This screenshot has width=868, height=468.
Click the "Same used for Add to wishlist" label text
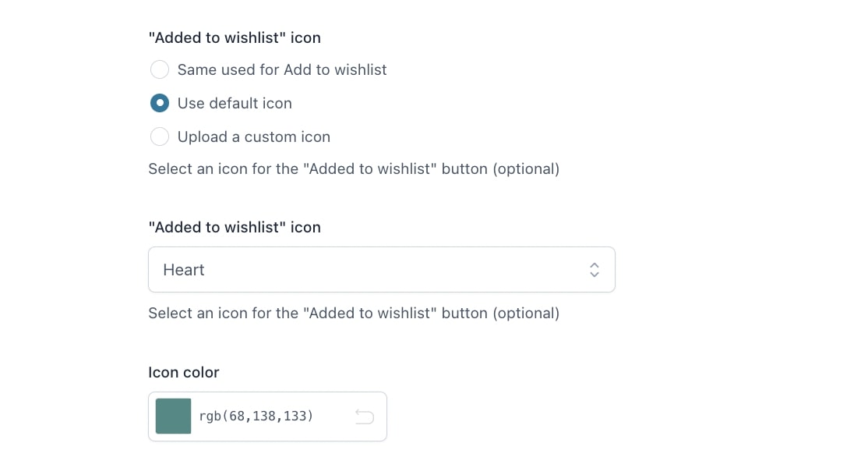[282, 69]
